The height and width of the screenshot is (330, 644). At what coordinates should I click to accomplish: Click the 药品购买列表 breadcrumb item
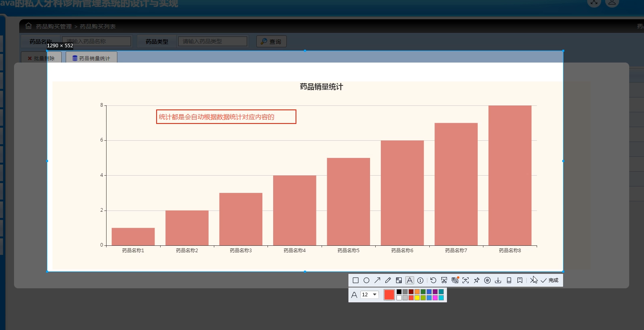click(98, 26)
